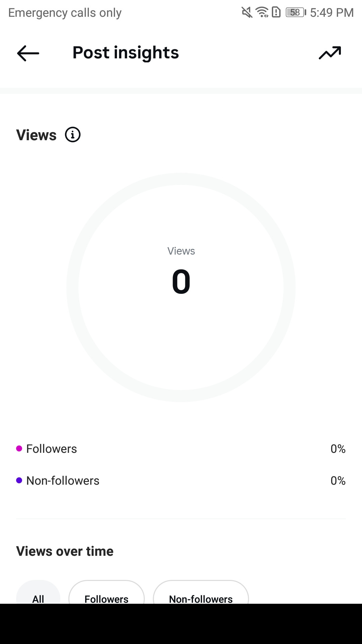Tap the Views info icon
Screen dimensions: 362x644
tap(73, 135)
